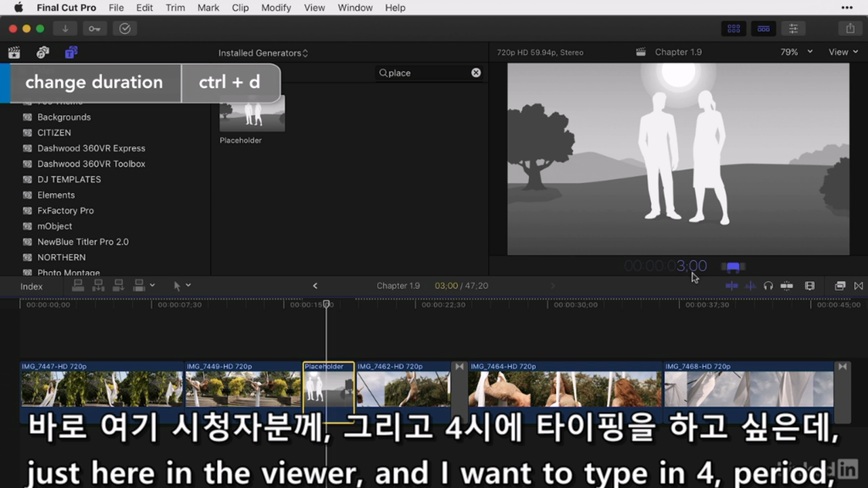Select clip IMG_7449-HD 720p in timeline
Screen dimensions: 868x488
[243, 392]
